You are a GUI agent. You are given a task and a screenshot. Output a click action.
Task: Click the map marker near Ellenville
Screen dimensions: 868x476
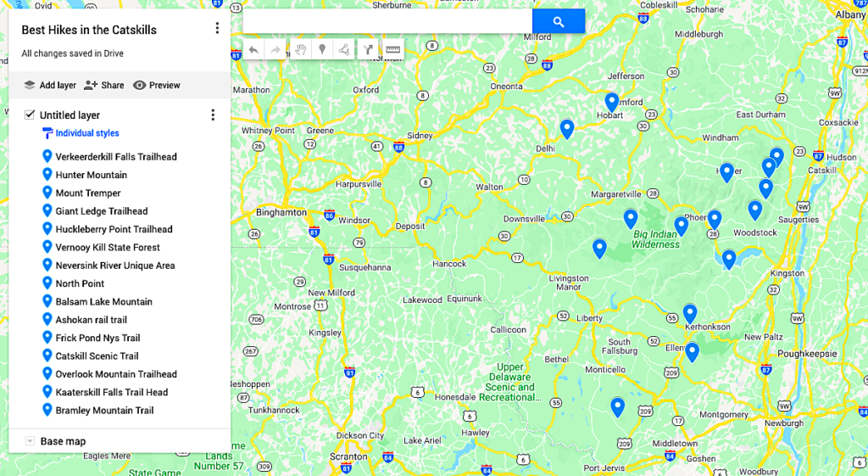(692, 352)
